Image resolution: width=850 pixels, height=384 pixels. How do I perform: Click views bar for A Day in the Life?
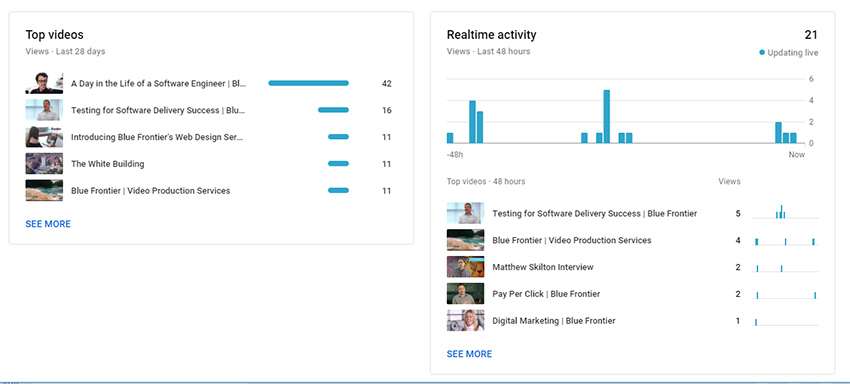click(308, 83)
